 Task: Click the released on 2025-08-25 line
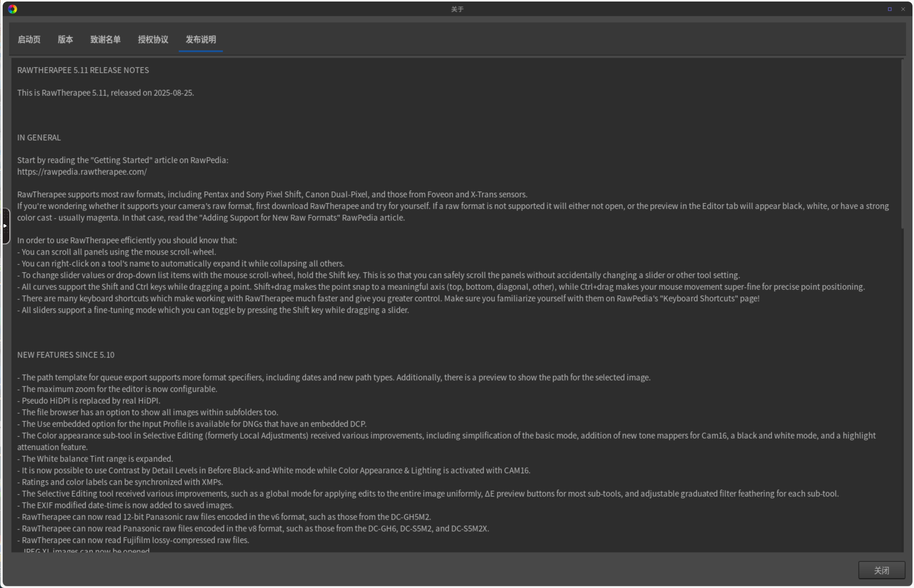pyautogui.click(x=105, y=93)
